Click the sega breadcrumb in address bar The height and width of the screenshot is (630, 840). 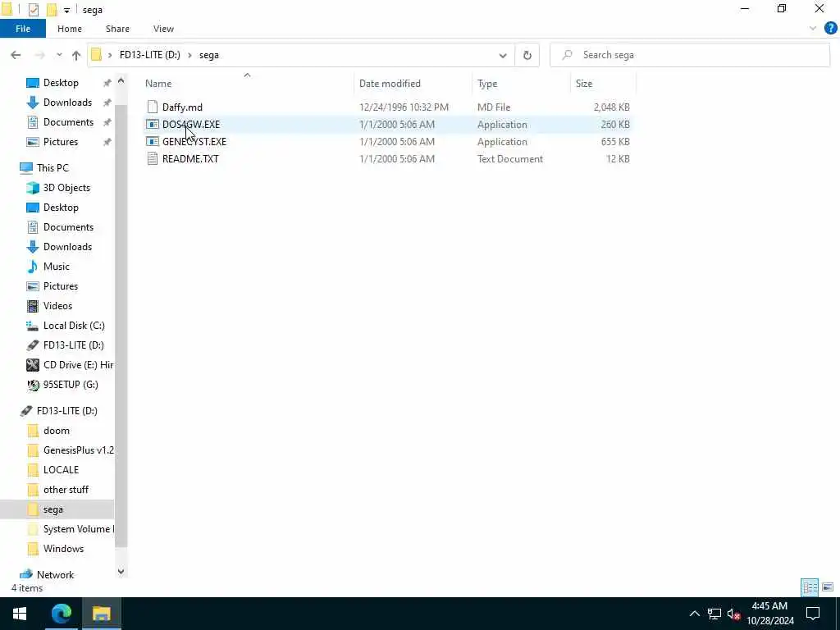pos(209,55)
